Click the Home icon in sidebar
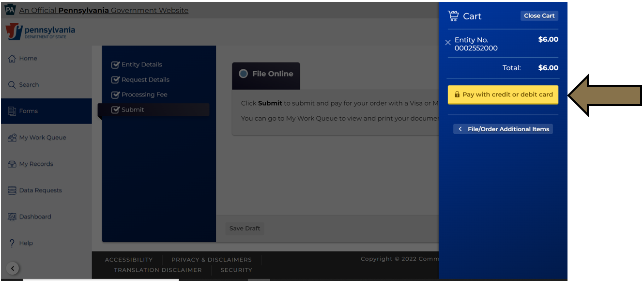 [12, 59]
